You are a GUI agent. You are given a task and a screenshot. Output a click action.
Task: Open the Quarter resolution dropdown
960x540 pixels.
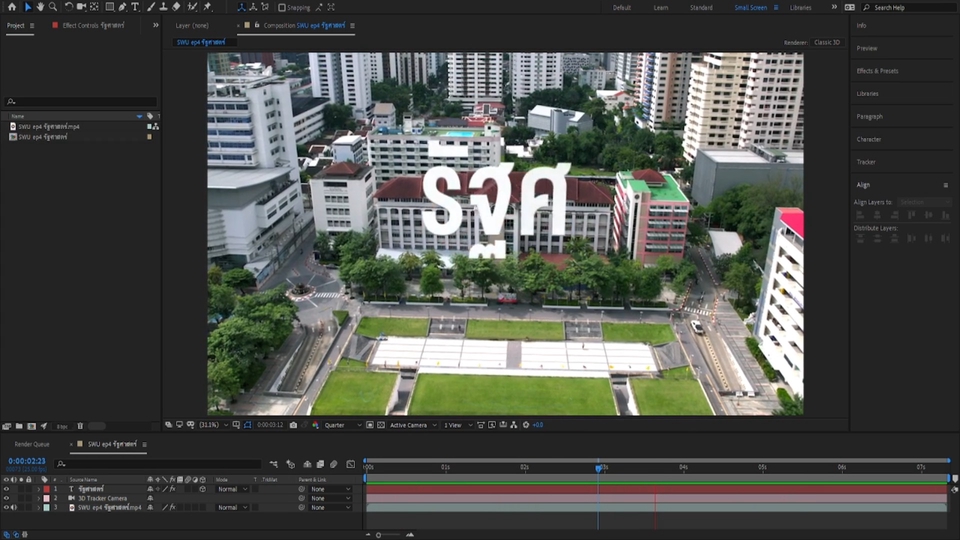pyautogui.click(x=343, y=425)
